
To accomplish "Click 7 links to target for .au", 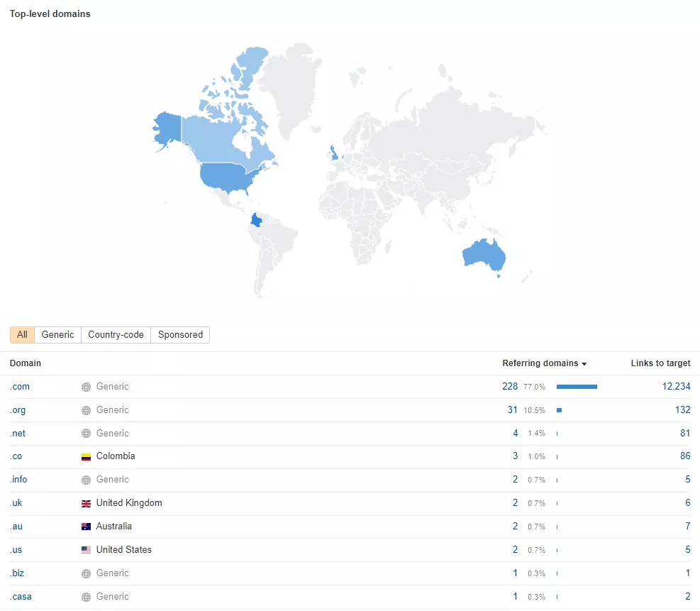I will (x=688, y=526).
